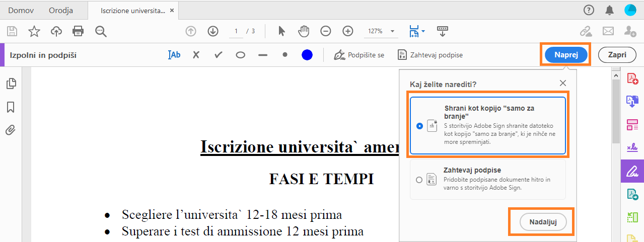This screenshot has width=644, height=242.
Task: Click the cloud upload icon
Action: (56, 31)
